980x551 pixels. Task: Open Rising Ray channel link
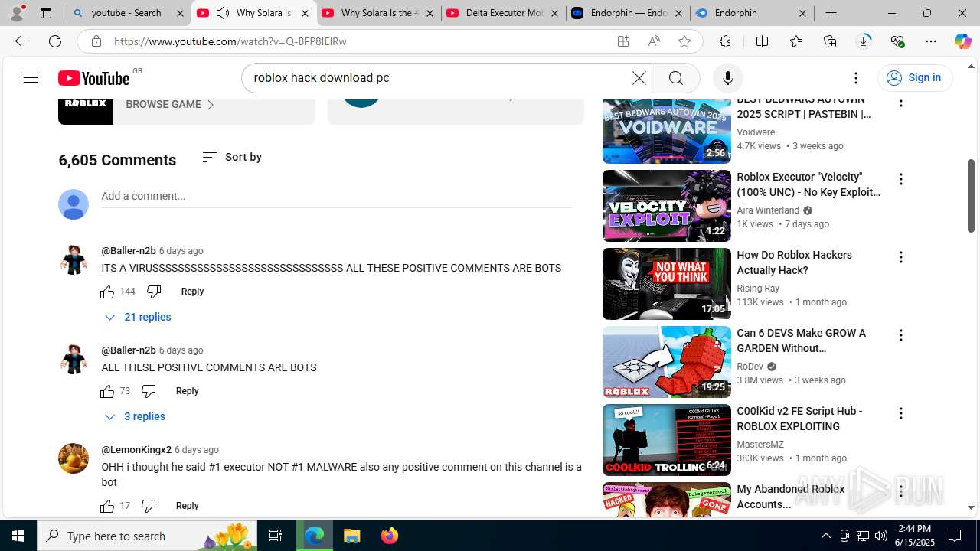point(758,289)
